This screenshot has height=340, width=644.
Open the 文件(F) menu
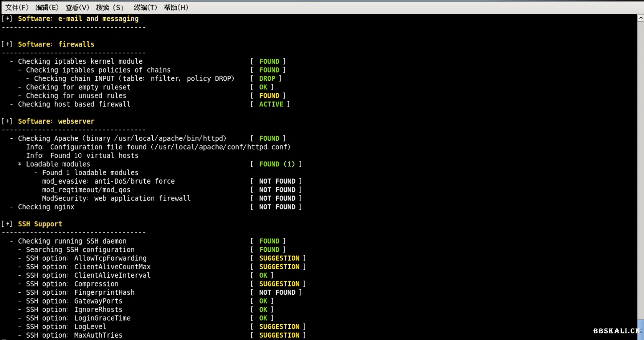(17, 7)
